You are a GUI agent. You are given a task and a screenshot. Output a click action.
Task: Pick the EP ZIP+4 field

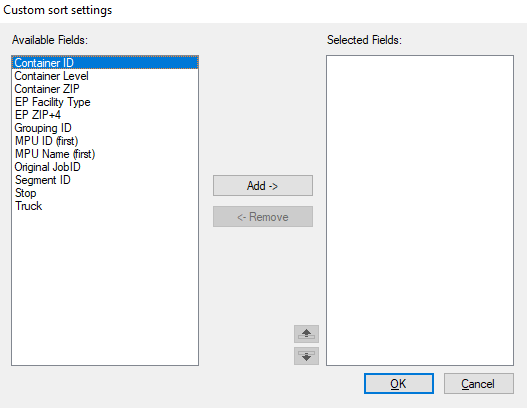click(x=105, y=115)
